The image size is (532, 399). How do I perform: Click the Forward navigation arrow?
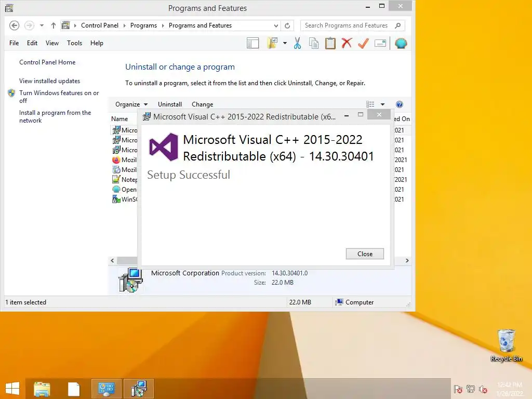29,25
